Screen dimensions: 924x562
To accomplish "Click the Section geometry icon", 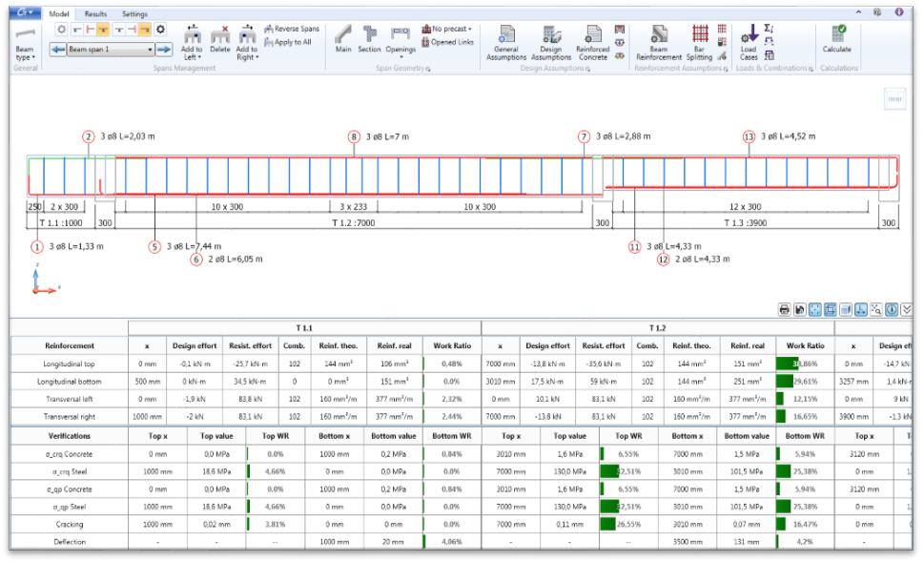I will click(x=369, y=39).
